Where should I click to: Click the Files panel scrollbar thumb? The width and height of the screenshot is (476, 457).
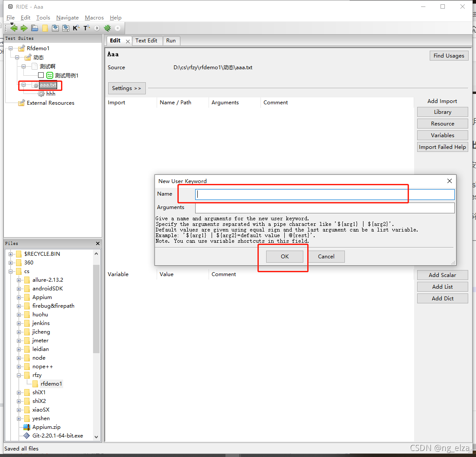(96, 309)
